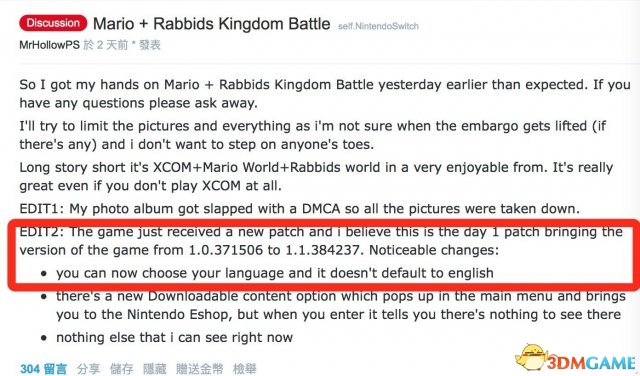
Task: Click the 'choose your language' bullet item
Action: (x=275, y=273)
